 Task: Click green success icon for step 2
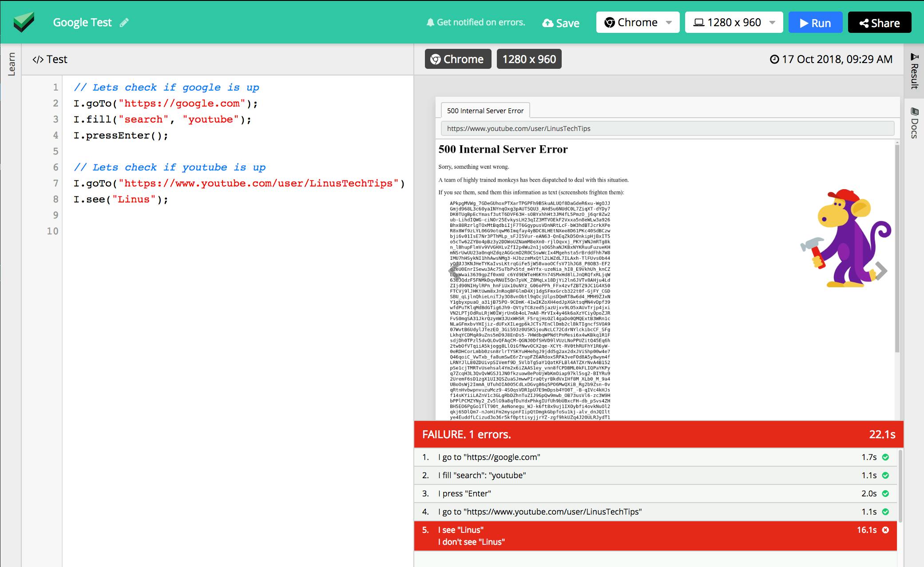(x=885, y=476)
